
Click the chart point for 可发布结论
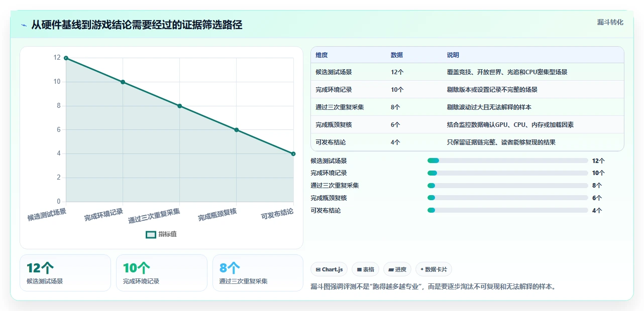coord(293,153)
